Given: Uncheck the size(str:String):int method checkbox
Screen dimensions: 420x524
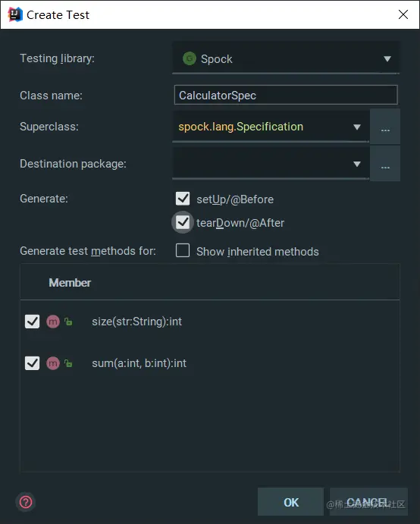Looking at the screenshot, I should tap(32, 322).
